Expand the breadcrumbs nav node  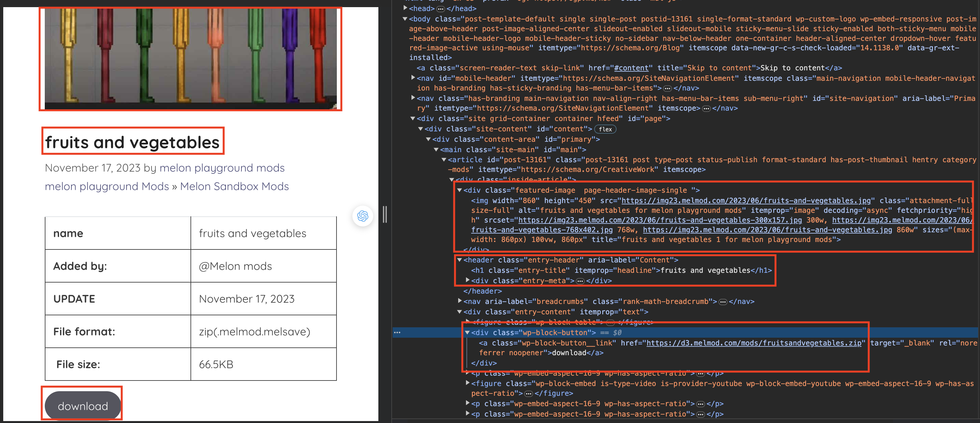(x=459, y=301)
